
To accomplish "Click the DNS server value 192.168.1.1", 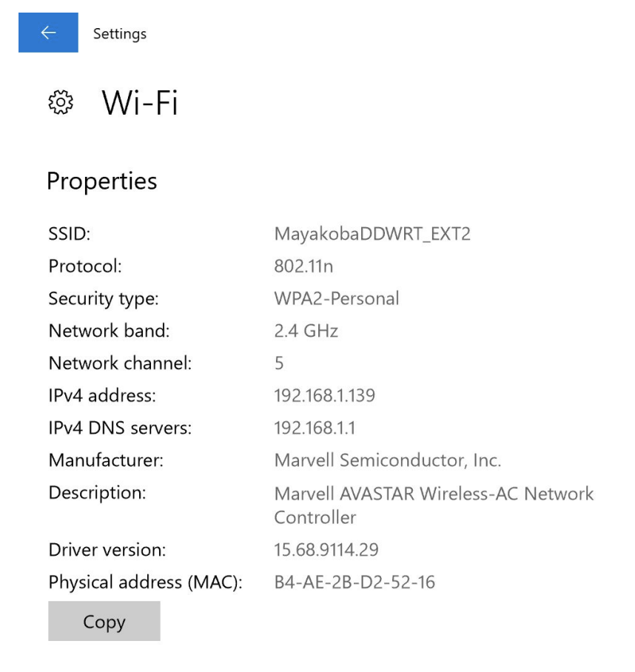I will 314,428.
